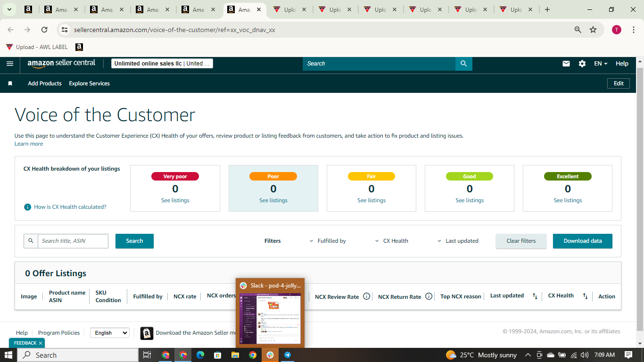Click the teal Search button
This screenshot has height=362, width=644.
[x=134, y=241]
